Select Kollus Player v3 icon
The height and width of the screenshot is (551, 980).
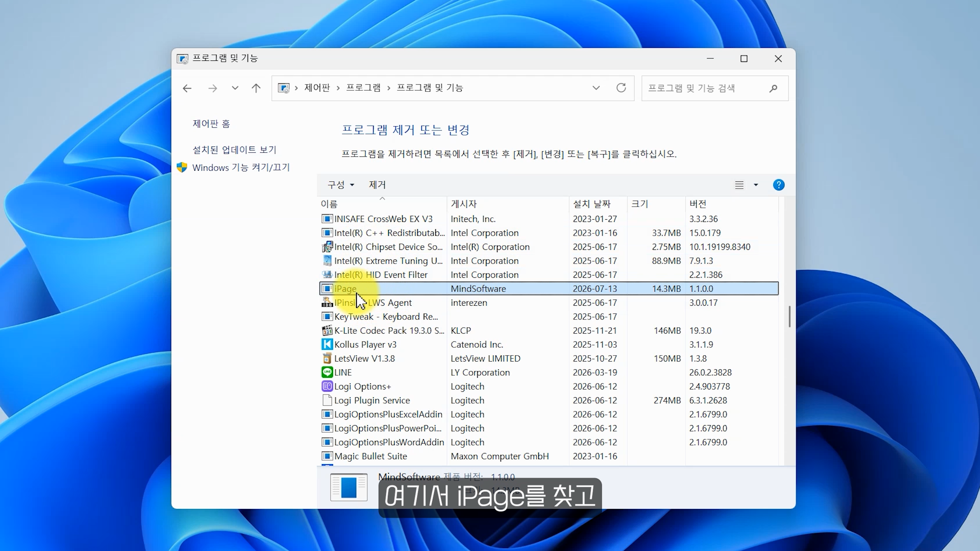(327, 344)
